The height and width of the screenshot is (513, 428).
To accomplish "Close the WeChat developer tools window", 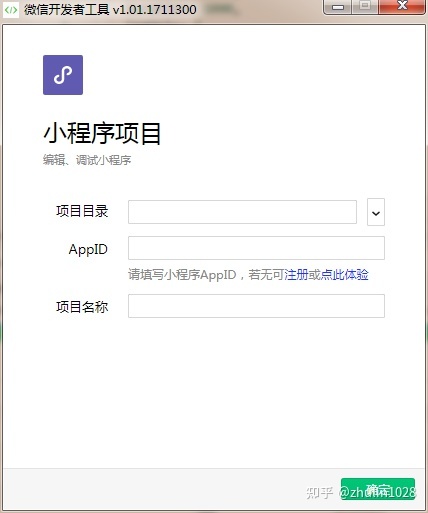I will point(402,7).
